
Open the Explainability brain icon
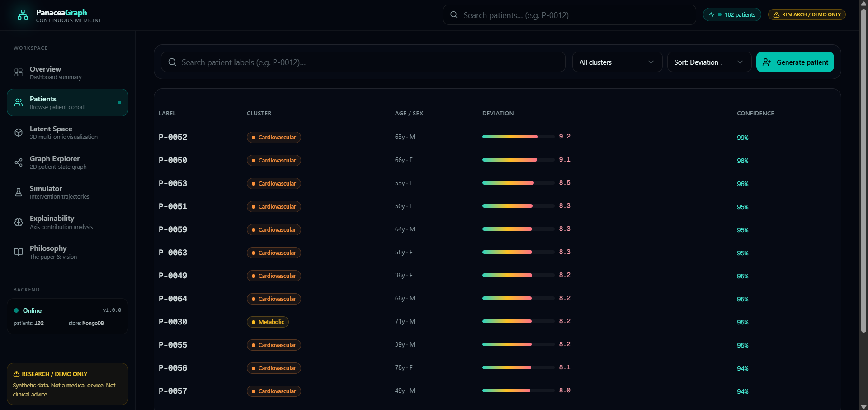coord(19,222)
